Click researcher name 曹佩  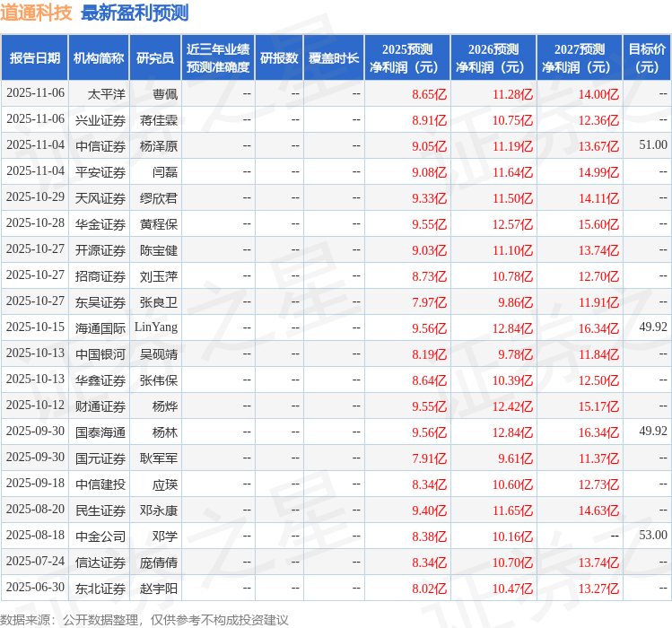(165, 94)
